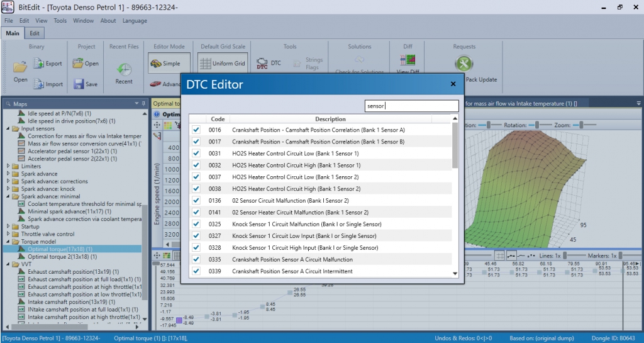Click the Import binary icon

pos(38,84)
